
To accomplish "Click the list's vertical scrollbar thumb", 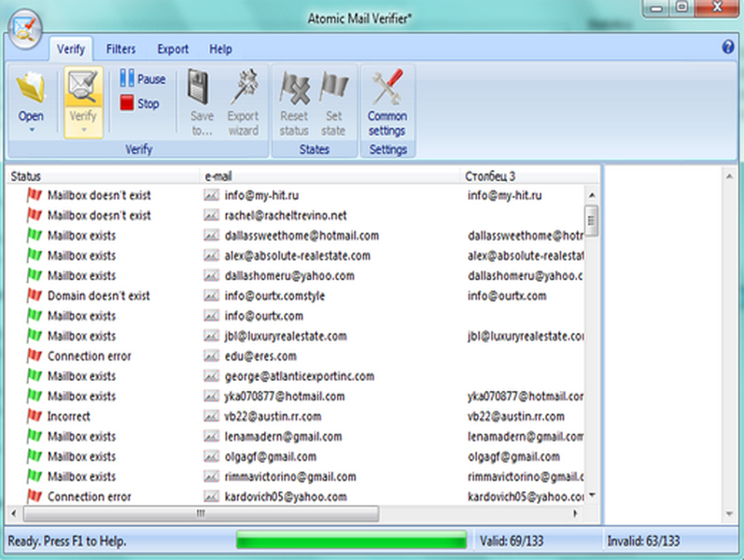I will pos(591,220).
